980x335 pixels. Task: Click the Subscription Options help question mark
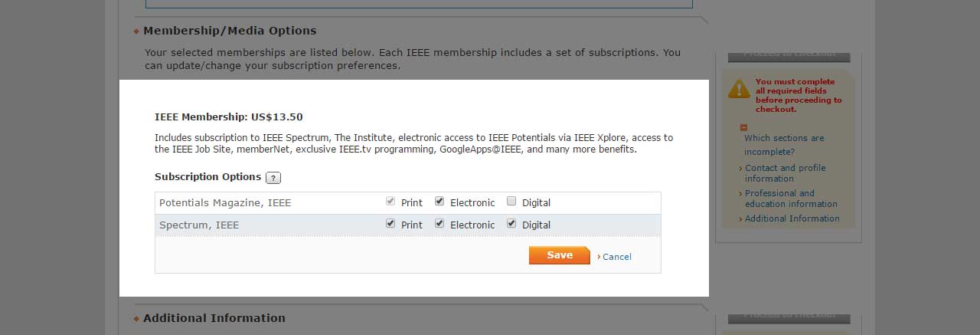(273, 178)
